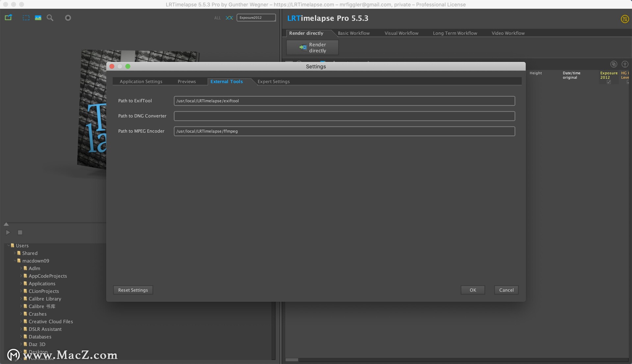Viewport: 632px width, 364px height.
Task: Click the yellow NO CM badge icon
Action: pos(624,19)
